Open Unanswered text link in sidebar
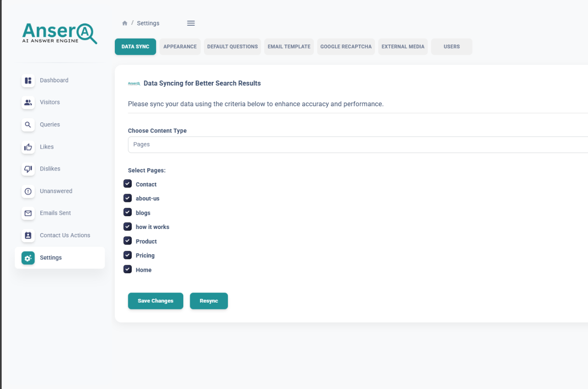588x389 pixels. [56, 191]
